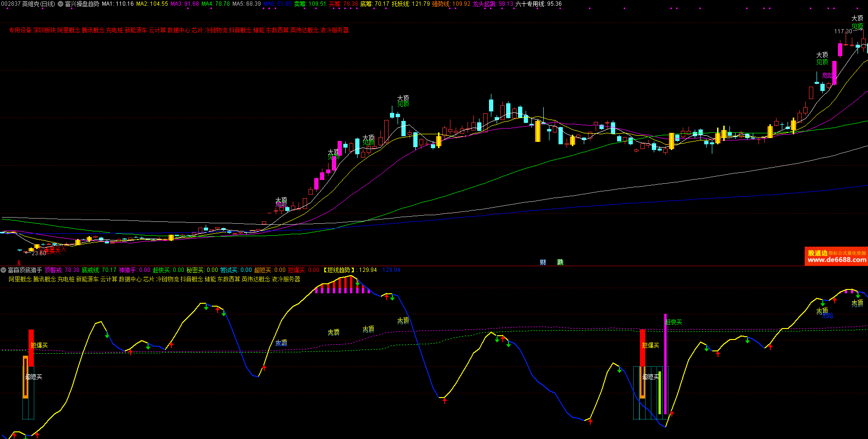Click the stock title 002837 英维克(日线)
The width and height of the screenshot is (868, 439).
click(28, 4)
